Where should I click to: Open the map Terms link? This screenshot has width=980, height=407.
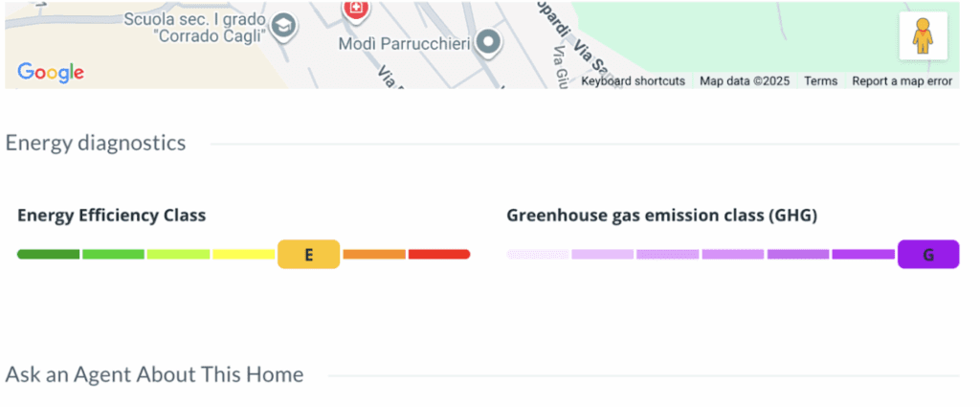[820, 81]
